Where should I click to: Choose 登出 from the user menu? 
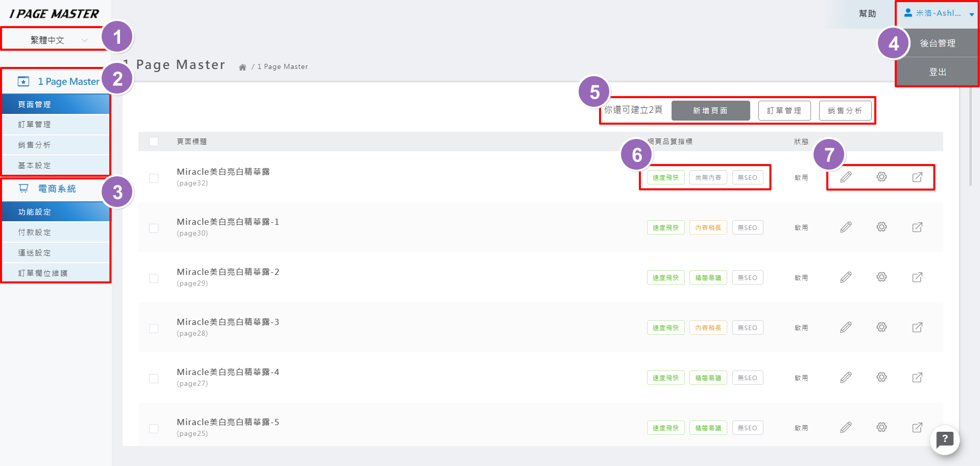[937, 72]
